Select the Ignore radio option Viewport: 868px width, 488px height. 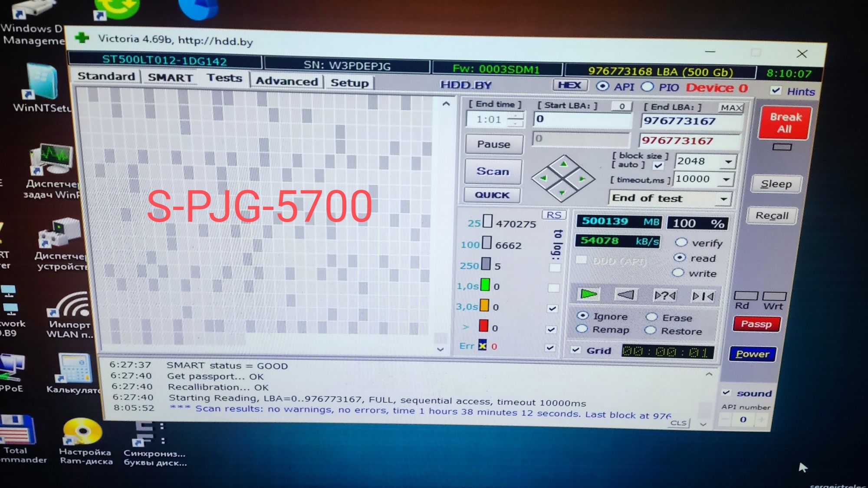pyautogui.click(x=583, y=315)
